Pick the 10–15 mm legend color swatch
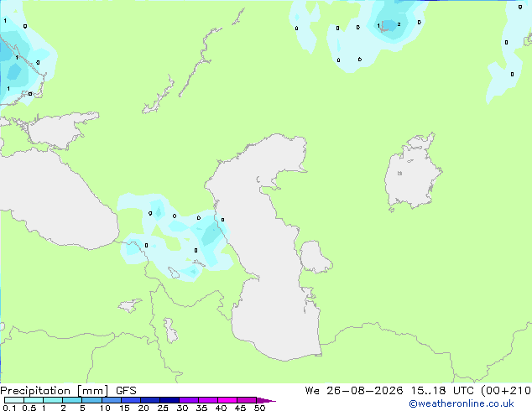Screen dimensions: 532x411 111,400
